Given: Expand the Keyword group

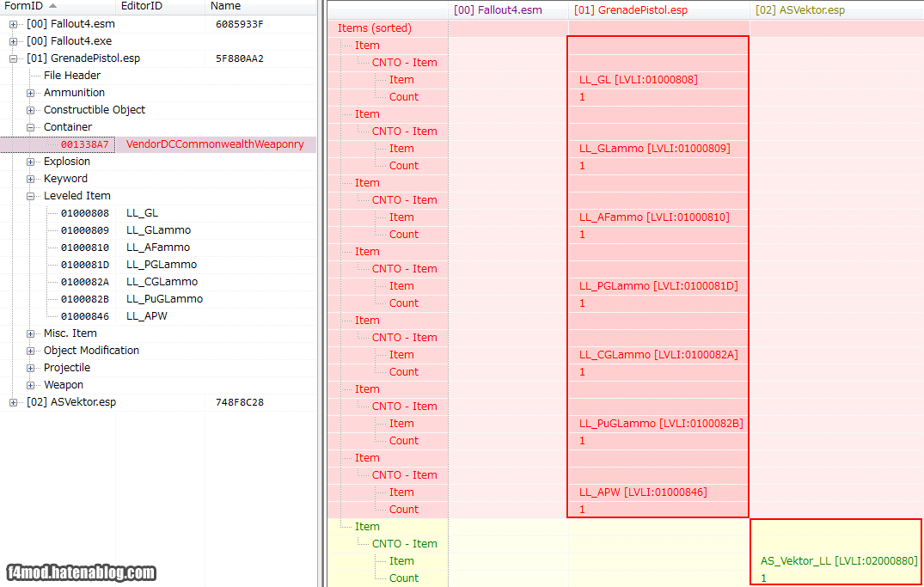Looking at the screenshot, I should pyautogui.click(x=30, y=179).
